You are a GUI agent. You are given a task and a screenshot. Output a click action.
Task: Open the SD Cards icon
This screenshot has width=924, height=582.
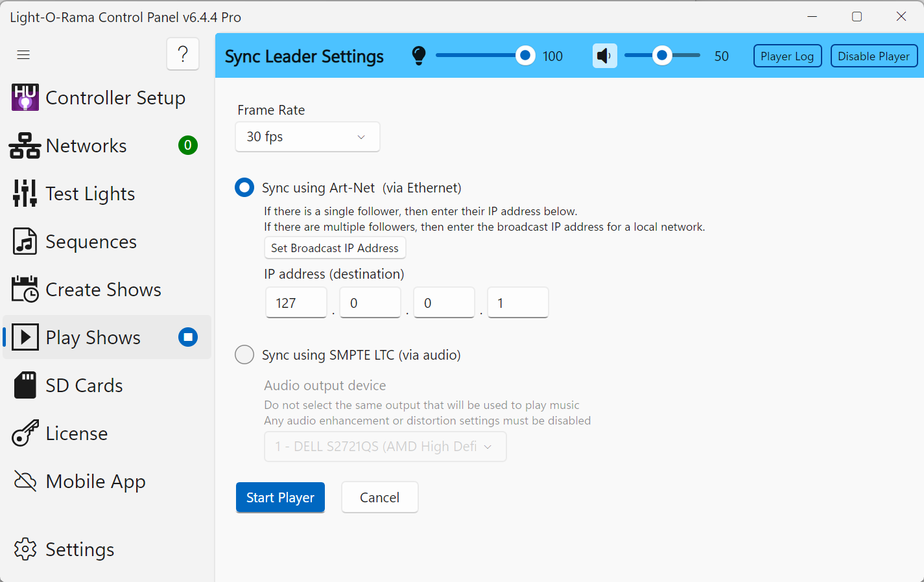(x=25, y=386)
